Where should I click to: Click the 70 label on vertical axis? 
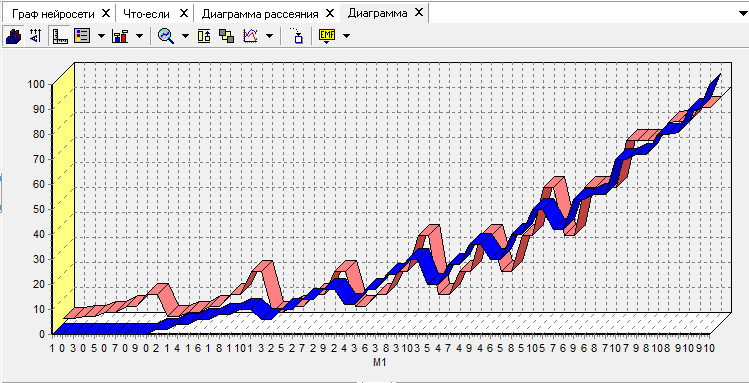[39, 159]
